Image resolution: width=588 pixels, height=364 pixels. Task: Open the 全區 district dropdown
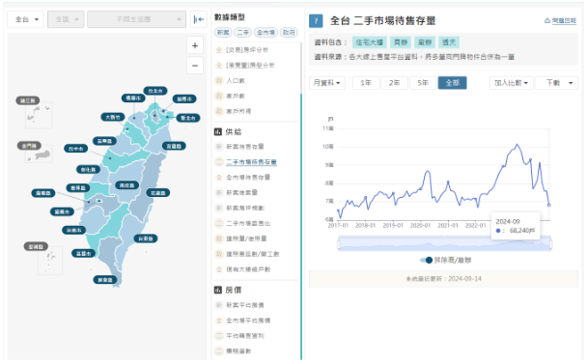pyautogui.click(x=66, y=19)
